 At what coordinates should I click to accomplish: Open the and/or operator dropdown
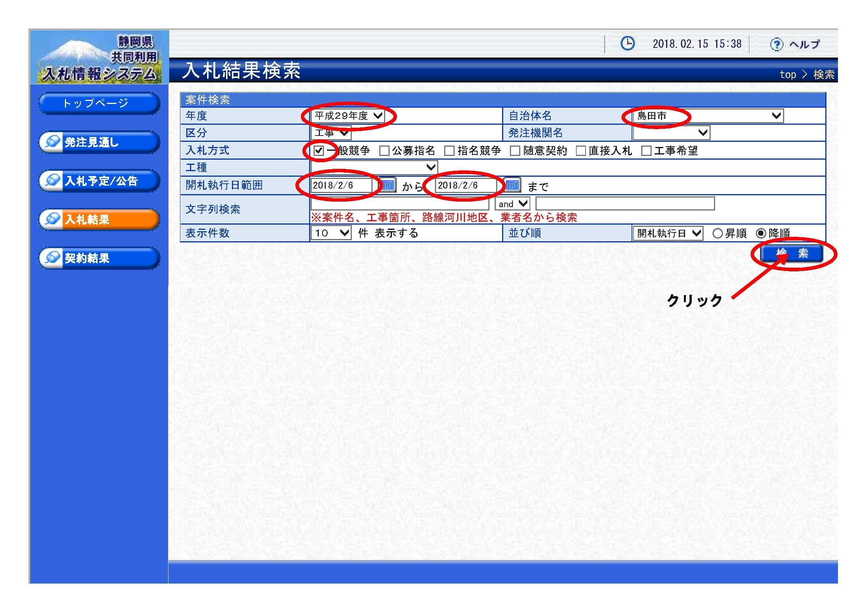[x=512, y=204]
